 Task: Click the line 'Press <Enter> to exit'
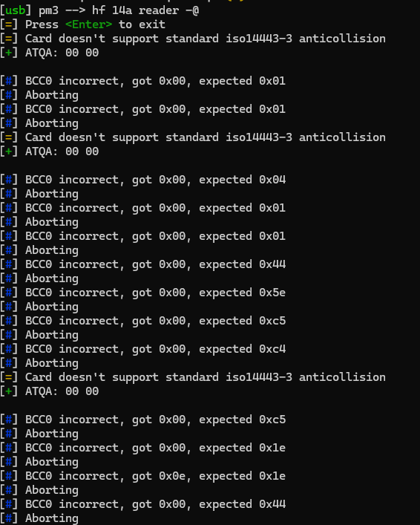coord(82,25)
